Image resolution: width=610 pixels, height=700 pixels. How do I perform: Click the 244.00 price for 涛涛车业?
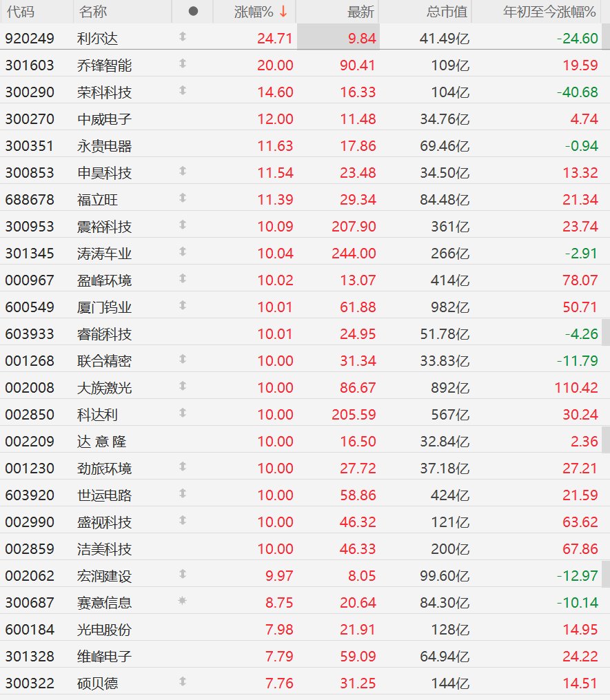coord(356,254)
